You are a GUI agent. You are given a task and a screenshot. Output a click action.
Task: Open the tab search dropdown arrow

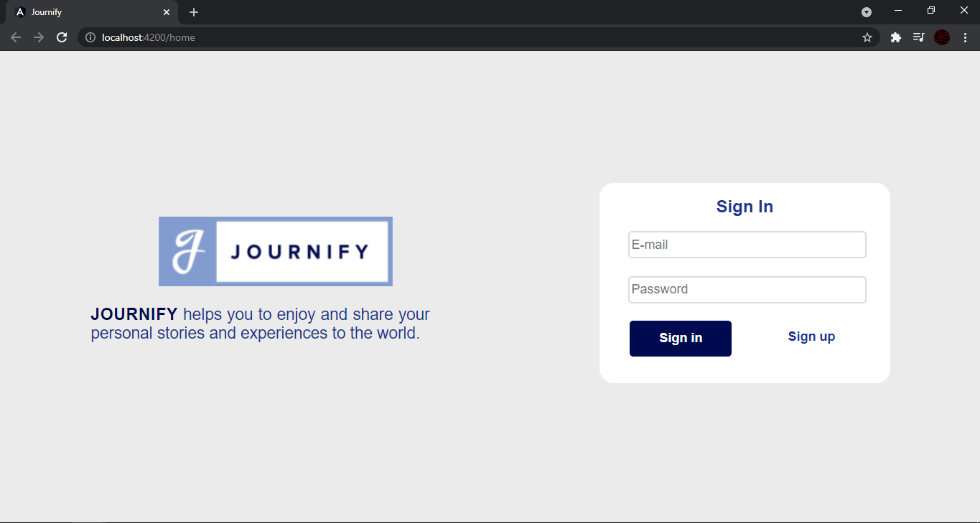pos(867,12)
